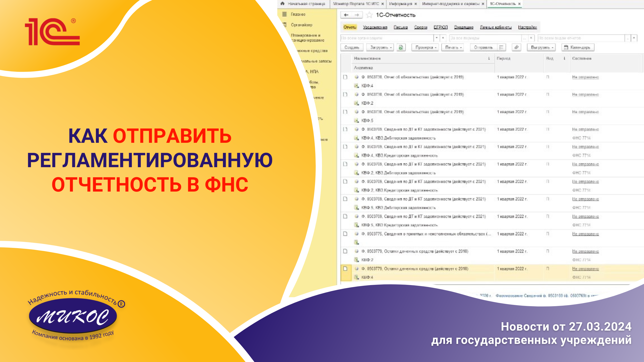Expand the Проверка dropdown button
This screenshot has width=644, height=362.
pos(426,47)
